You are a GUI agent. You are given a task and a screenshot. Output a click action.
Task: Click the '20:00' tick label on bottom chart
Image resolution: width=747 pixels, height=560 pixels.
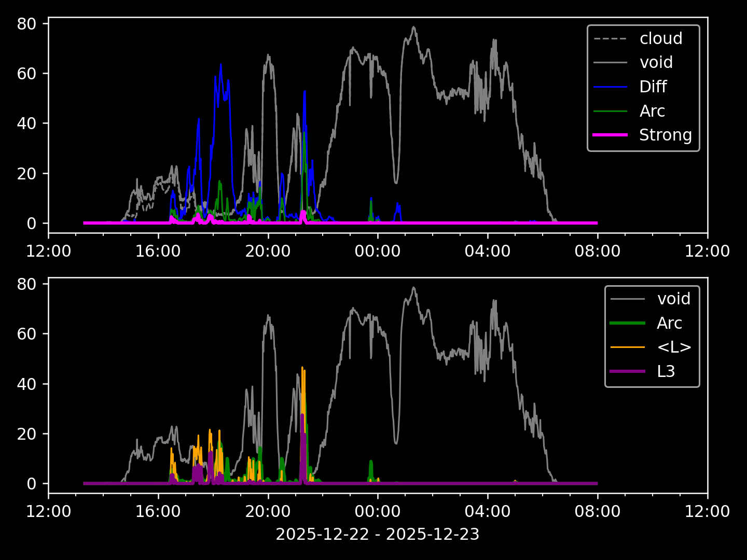coord(268,512)
